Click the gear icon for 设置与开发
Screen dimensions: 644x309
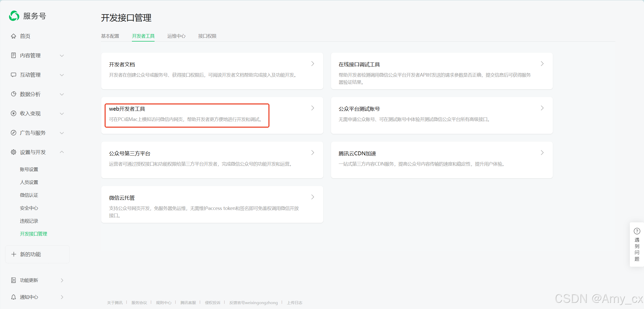13,152
